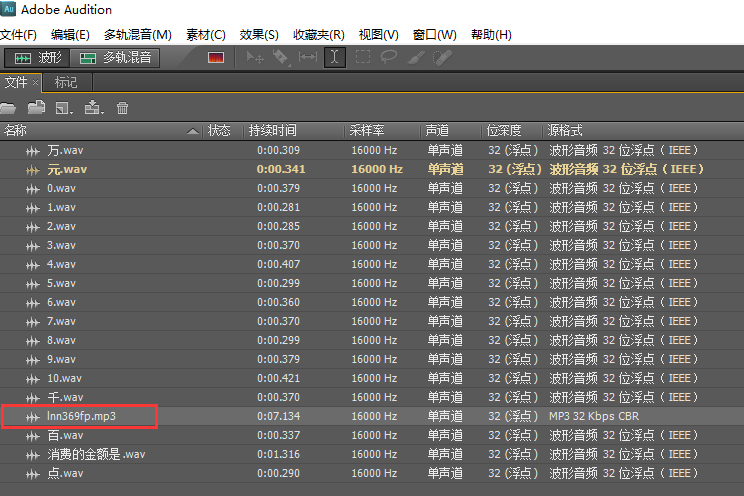Screen dimensions: 744x496
Task: Toggle the 名称 sort arrow
Action: point(193,131)
